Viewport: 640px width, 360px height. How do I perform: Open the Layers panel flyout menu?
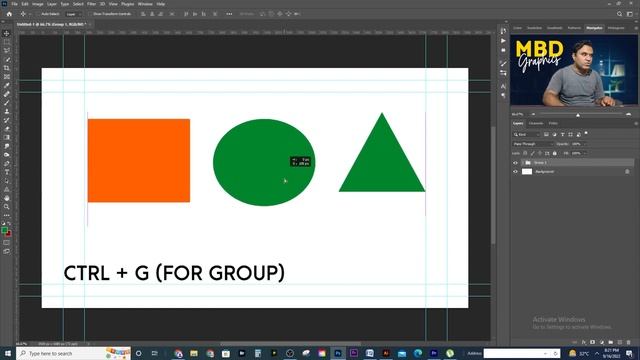pyautogui.click(x=636, y=123)
